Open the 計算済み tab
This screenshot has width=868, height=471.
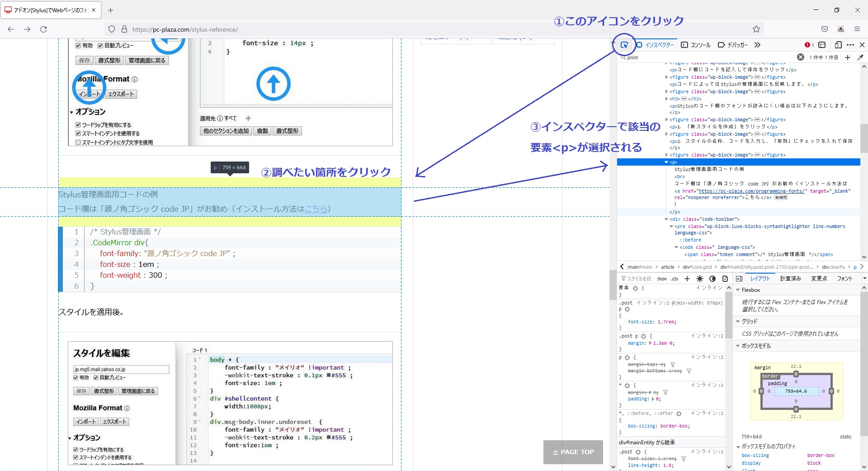coord(790,279)
